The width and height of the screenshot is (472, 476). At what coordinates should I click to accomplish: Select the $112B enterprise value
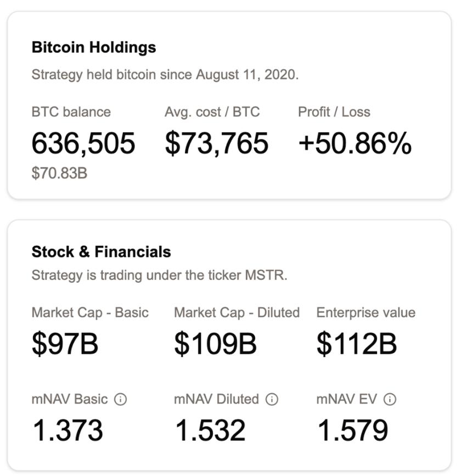(x=356, y=344)
